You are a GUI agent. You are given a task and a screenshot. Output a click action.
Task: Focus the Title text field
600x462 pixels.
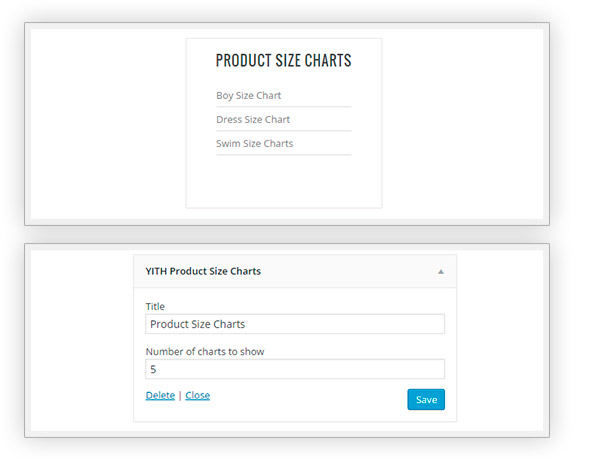[295, 324]
